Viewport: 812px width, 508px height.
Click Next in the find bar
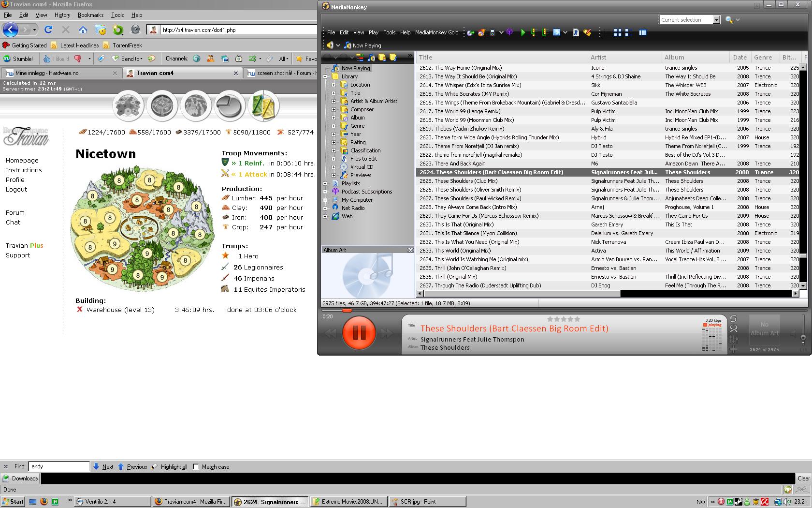103,467
